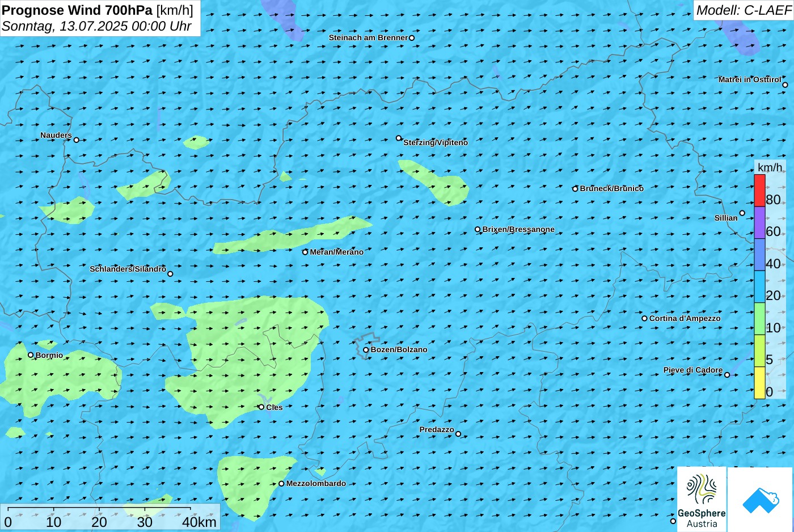Select the yellow legend color 0 to 5
This screenshot has width=794, height=532.
[759, 383]
